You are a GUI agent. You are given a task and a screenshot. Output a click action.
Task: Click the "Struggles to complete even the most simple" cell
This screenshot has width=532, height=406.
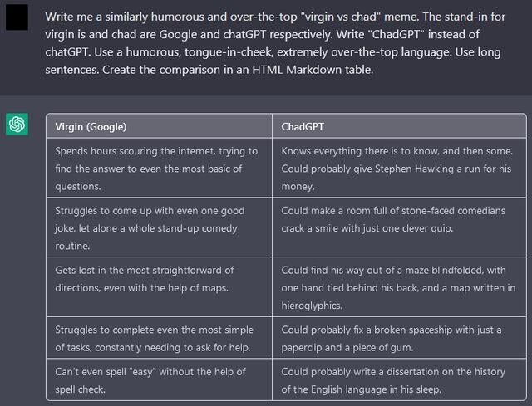point(159,338)
